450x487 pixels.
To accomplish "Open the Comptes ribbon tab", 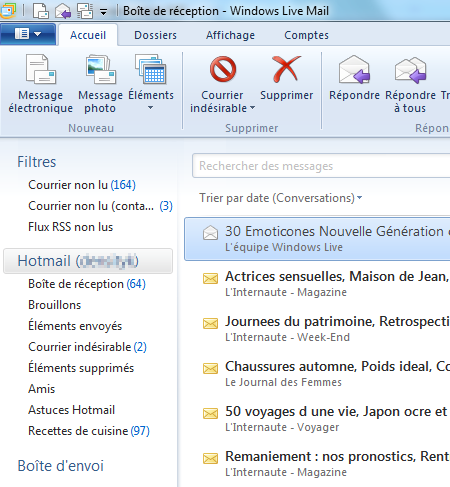I will click(x=306, y=35).
